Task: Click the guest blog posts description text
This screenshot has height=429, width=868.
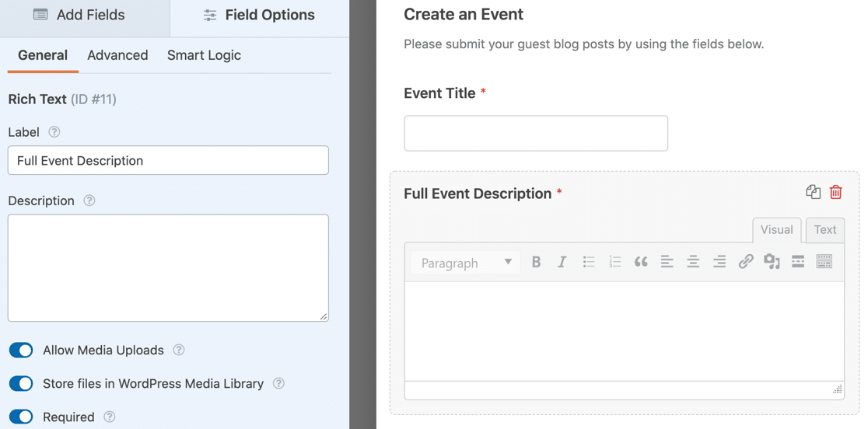Action: pyautogui.click(x=584, y=44)
